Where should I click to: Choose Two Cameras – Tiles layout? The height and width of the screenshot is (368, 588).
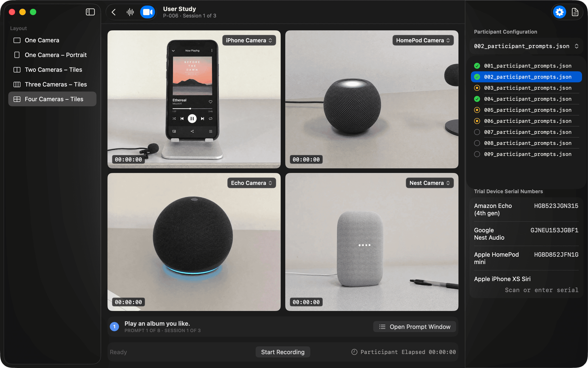click(x=52, y=70)
